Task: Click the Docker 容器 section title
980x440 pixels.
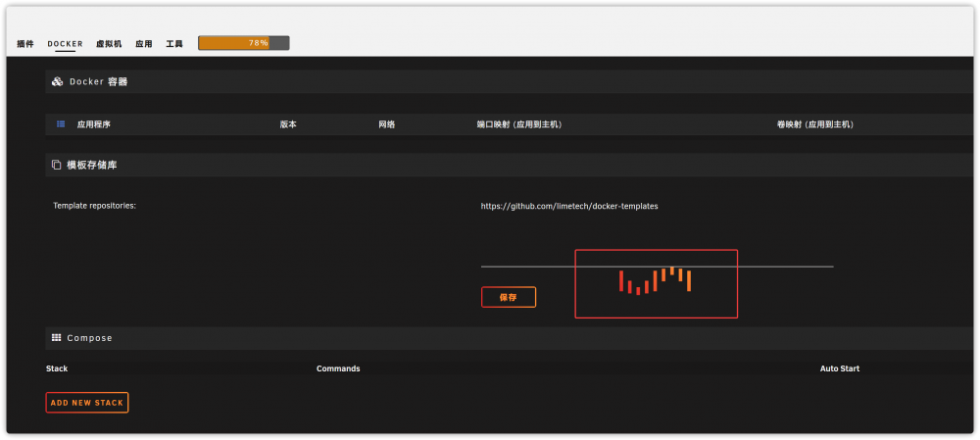Action: 99,82
